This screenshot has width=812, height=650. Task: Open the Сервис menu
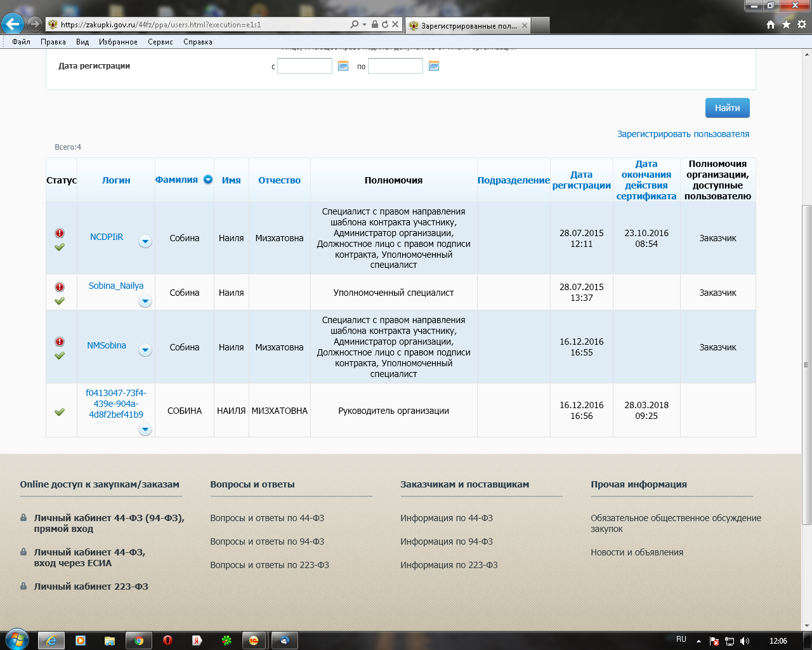pyautogui.click(x=160, y=42)
